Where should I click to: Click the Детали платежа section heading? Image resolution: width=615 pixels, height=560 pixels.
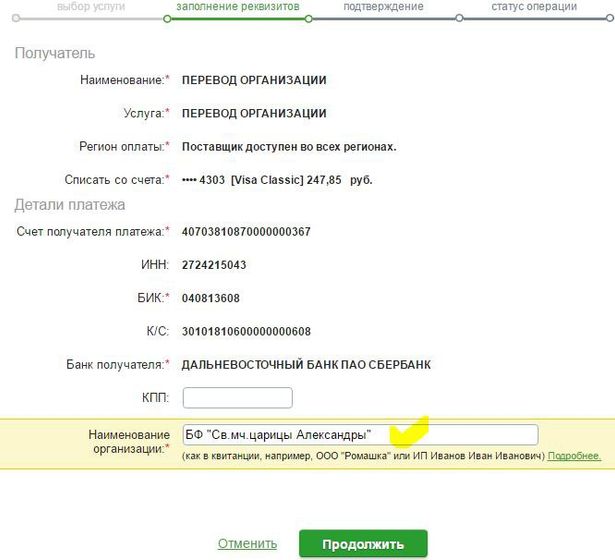70,205
